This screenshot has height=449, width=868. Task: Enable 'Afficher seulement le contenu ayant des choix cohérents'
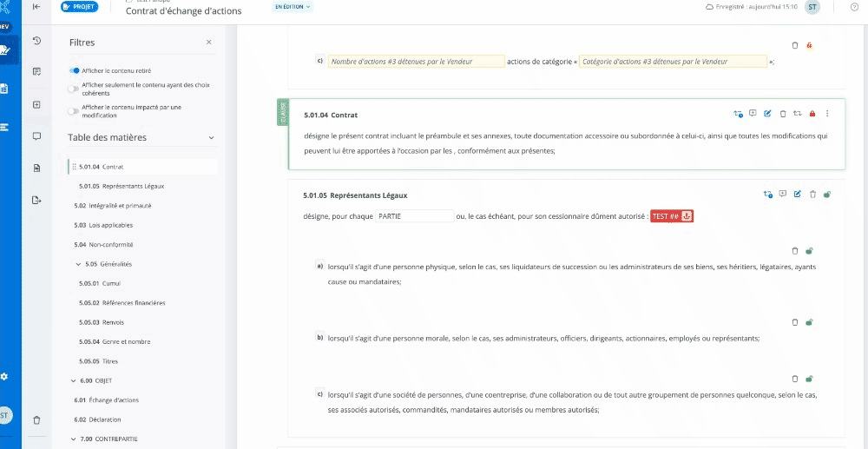74,89
